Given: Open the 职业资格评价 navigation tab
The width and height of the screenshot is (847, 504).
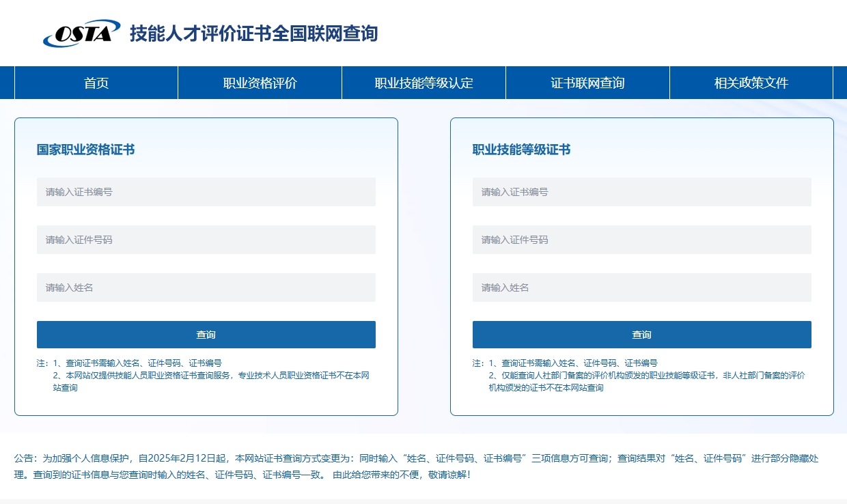Looking at the screenshot, I should (260, 83).
